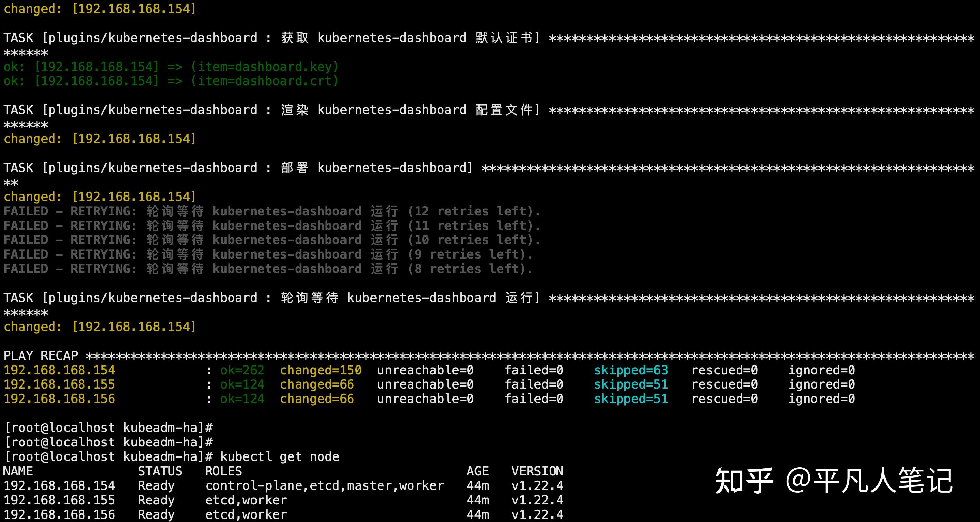Viewport: 980px width, 522px height.
Task: Click 'changed=66' in the 192.168.168.155 recap row
Action: click(x=317, y=384)
